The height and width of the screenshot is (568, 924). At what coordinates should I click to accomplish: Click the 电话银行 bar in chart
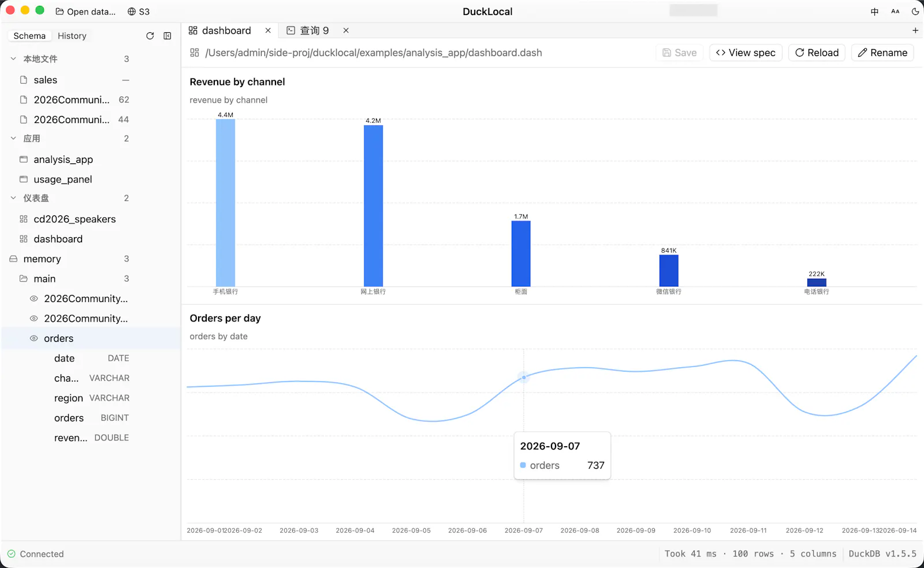[x=817, y=282]
